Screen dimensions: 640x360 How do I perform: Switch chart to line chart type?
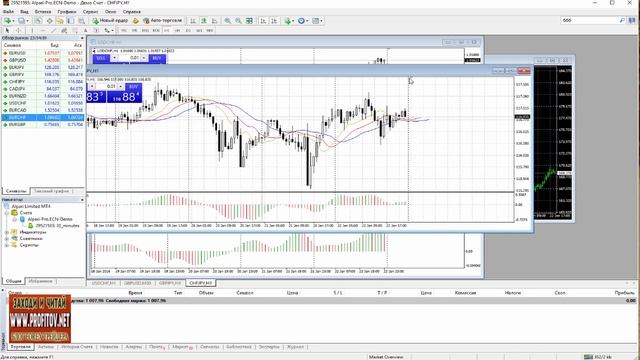pyautogui.click(x=214, y=20)
